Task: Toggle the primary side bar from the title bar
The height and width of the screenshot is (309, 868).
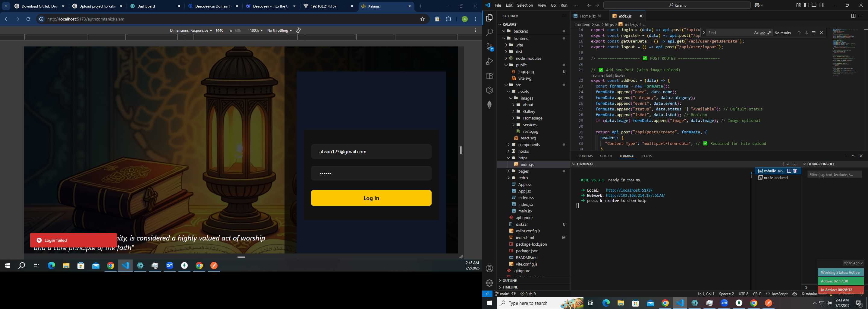Action: [806, 5]
